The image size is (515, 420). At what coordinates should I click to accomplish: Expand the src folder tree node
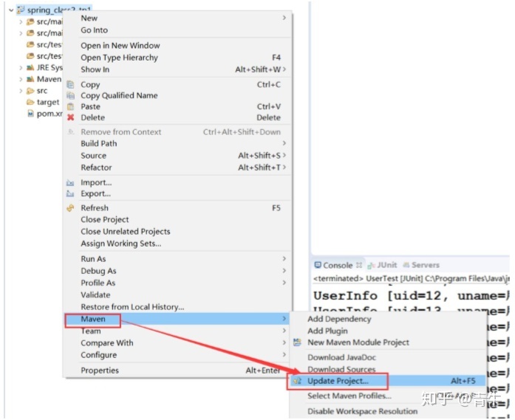21,91
